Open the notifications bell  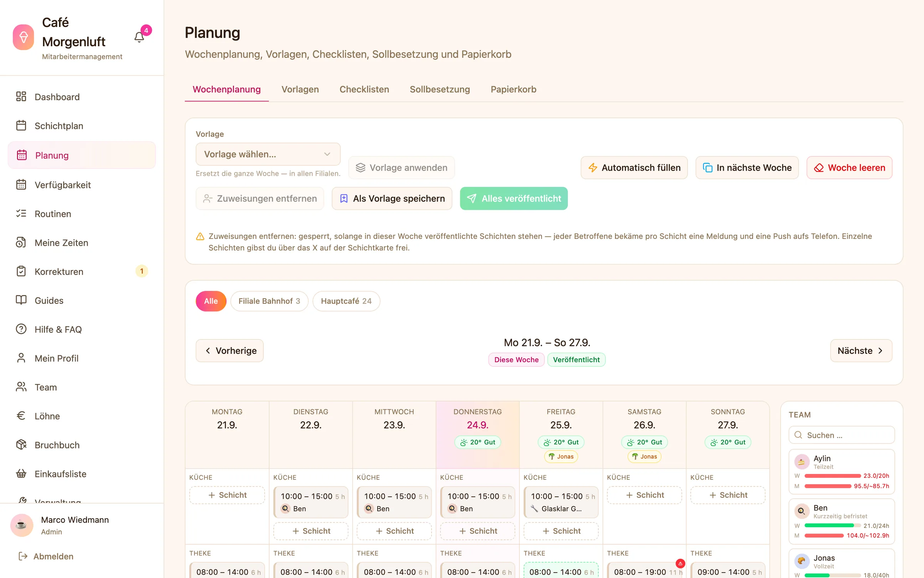139,37
